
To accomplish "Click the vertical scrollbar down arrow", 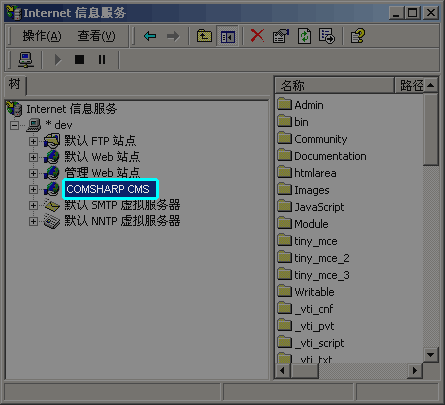I will 430,355.
